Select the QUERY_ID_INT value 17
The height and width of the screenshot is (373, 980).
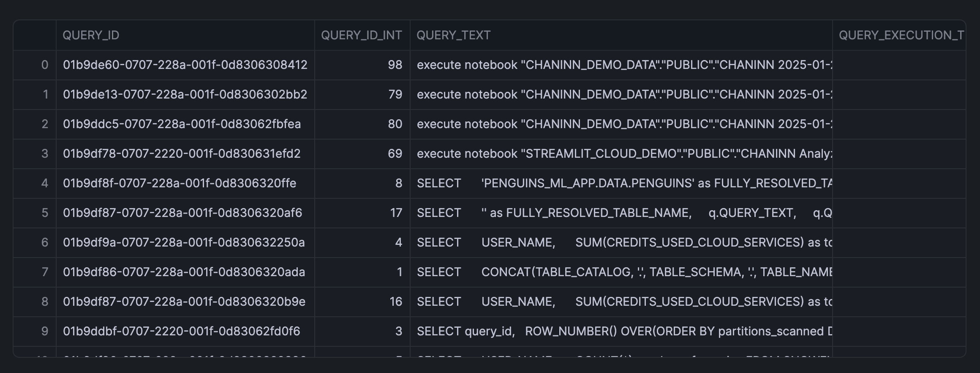tap(396, 213)
